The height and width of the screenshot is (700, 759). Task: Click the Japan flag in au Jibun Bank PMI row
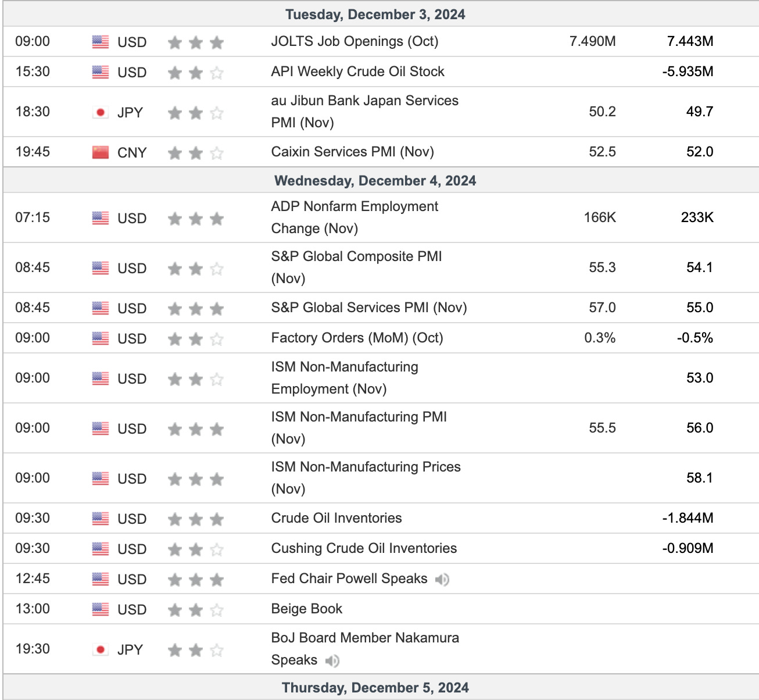tap(101, 112)
